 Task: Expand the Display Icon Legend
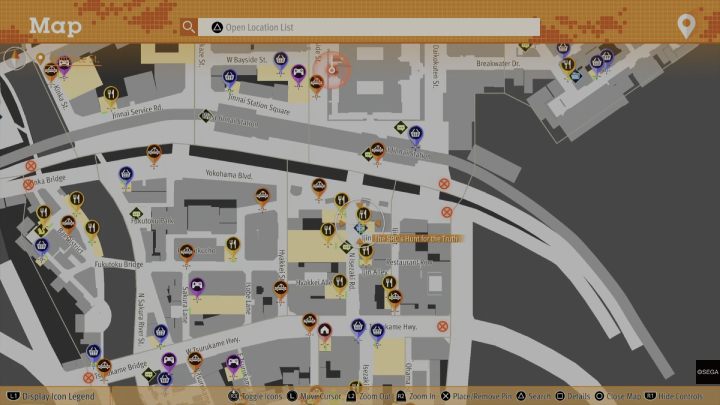click(x=48, y=396)
